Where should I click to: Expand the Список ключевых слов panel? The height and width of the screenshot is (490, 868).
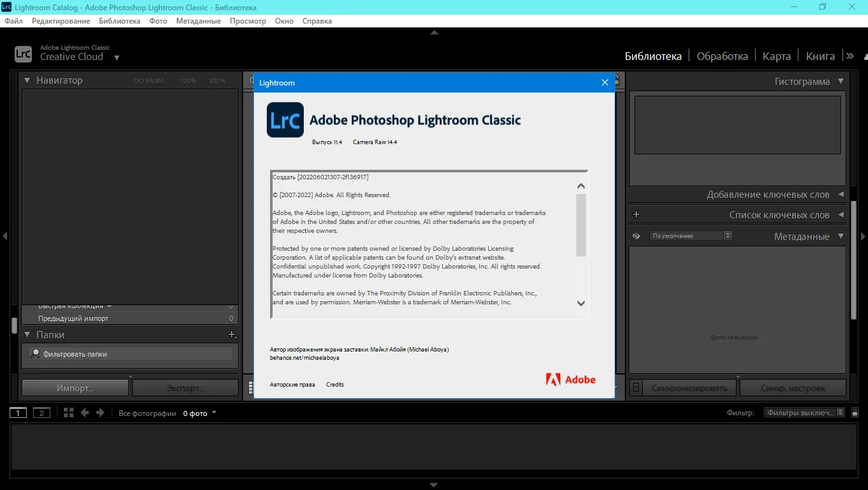841,215
